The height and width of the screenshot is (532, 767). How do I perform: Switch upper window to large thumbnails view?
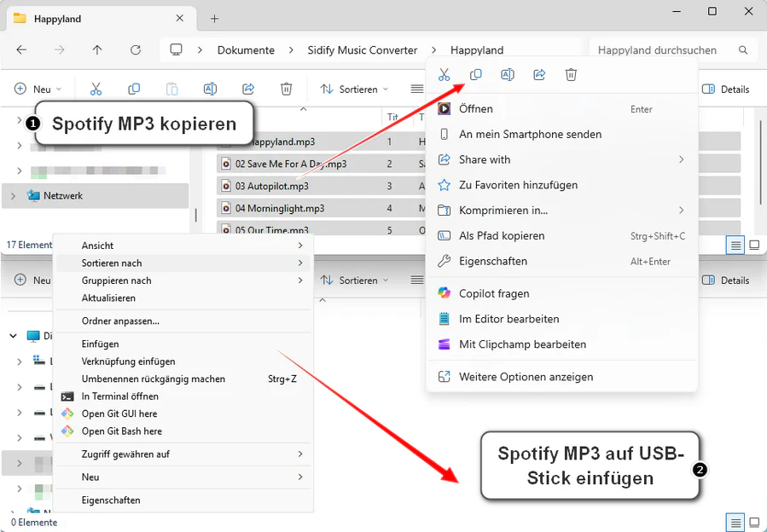pos(754,245)
